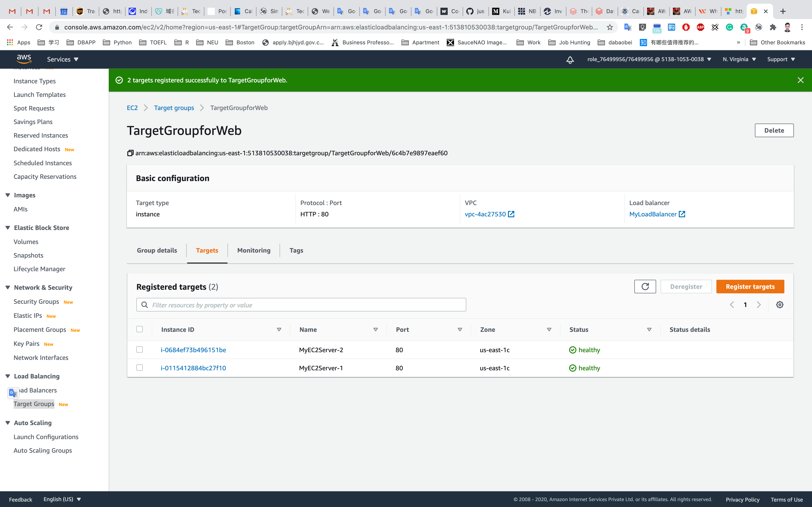
Task: Open AWS notifications bell icon
Action: [570, 60]
